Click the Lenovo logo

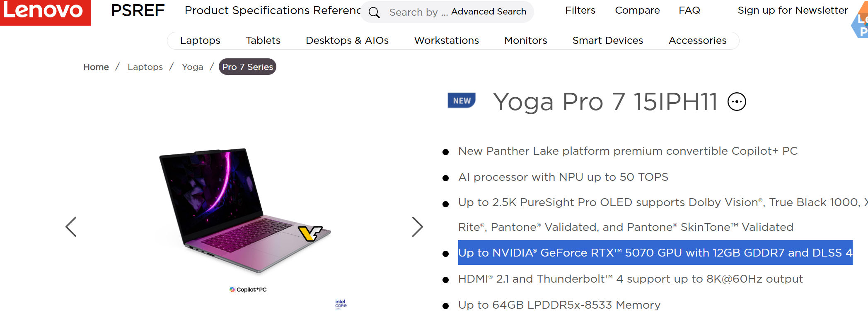45,12
